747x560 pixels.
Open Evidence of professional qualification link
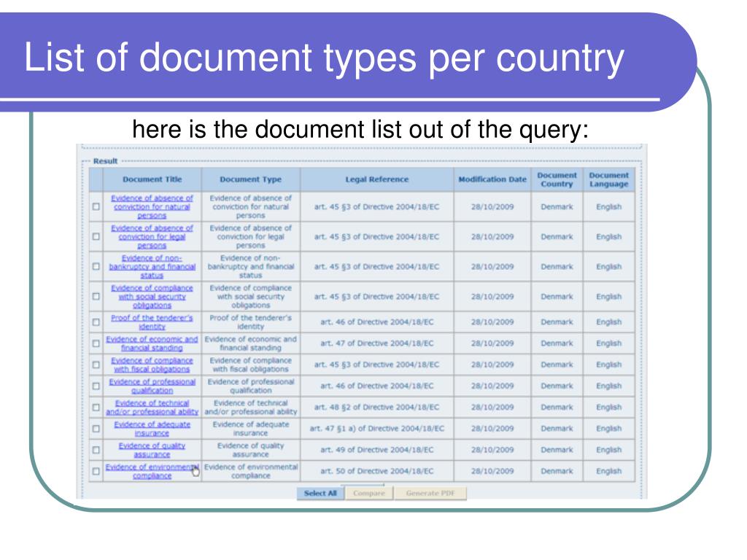point(152,386)
